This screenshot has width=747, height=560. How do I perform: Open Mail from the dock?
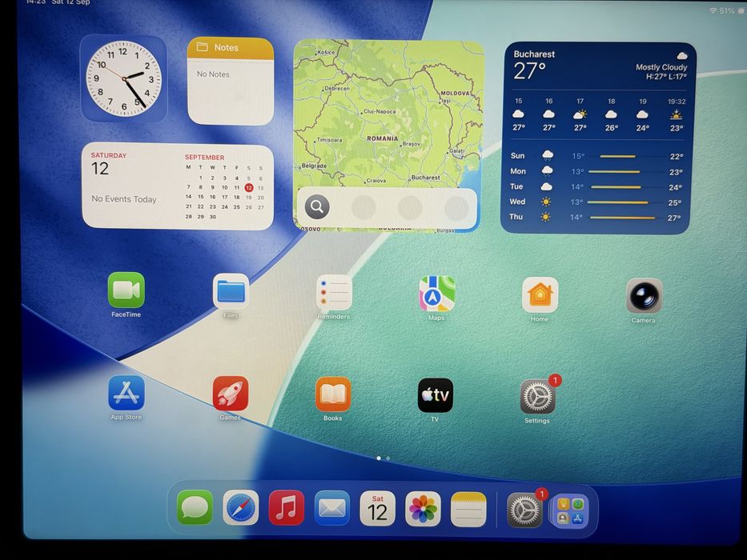332,508
